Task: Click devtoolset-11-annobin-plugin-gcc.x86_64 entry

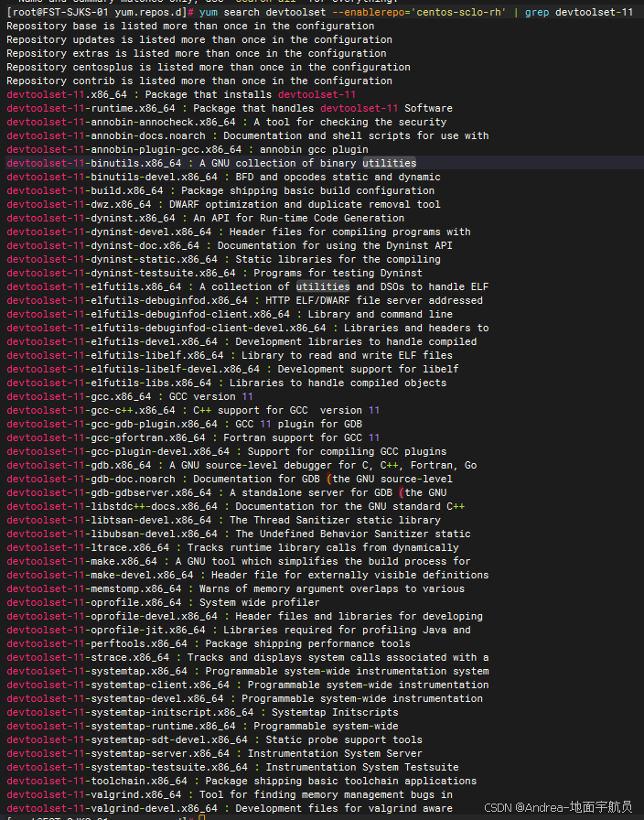Action: coord(188,149)
